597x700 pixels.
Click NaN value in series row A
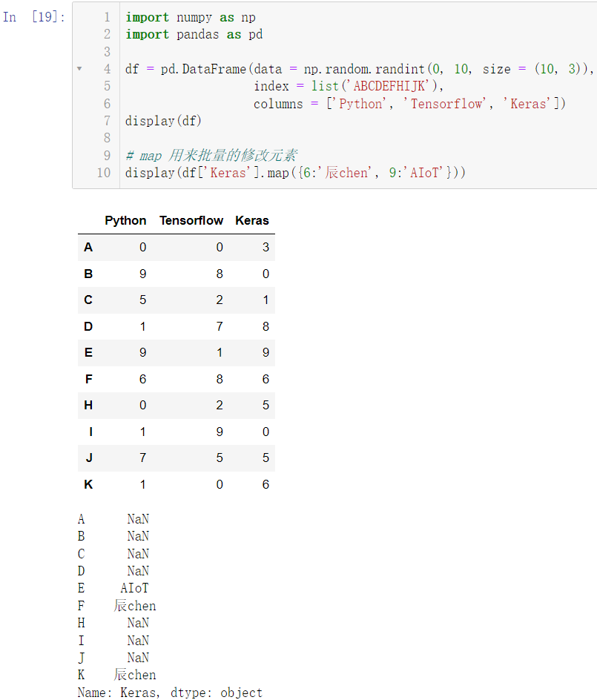coord(138,519)
